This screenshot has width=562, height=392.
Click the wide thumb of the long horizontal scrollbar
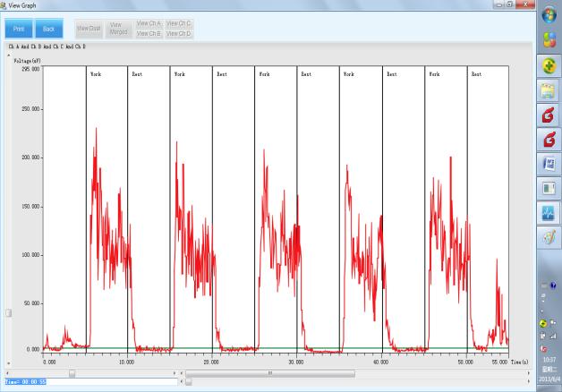(270, 373)
